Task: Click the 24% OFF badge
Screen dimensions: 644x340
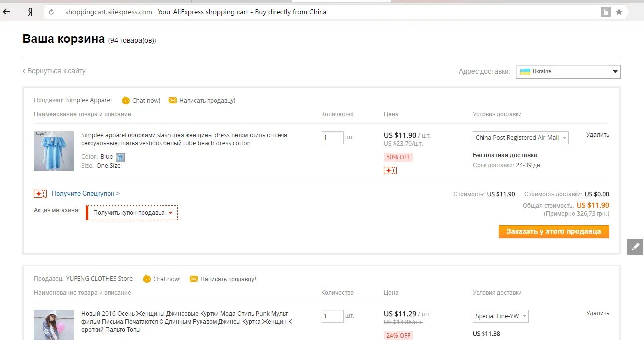Action: point(398,335)
